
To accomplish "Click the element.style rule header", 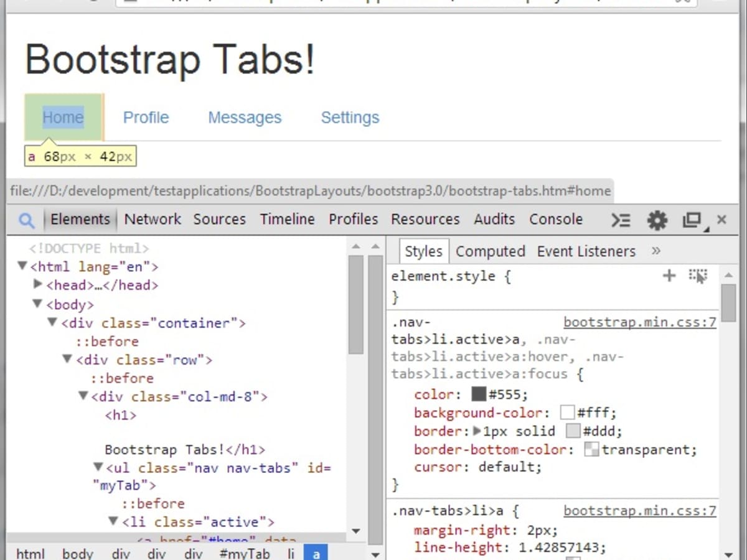I will tap(451, 276).
